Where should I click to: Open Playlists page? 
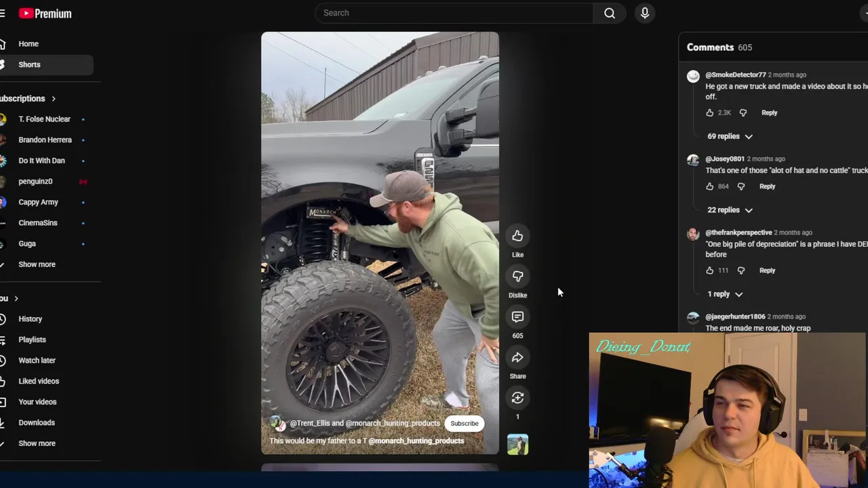click(32, 340)
